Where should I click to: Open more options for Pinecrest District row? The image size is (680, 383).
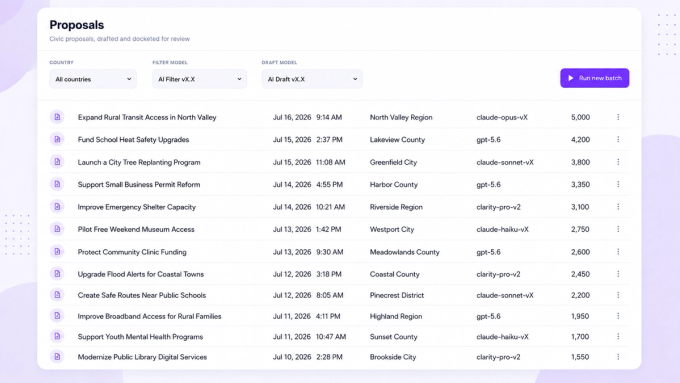tap(618, 295)
